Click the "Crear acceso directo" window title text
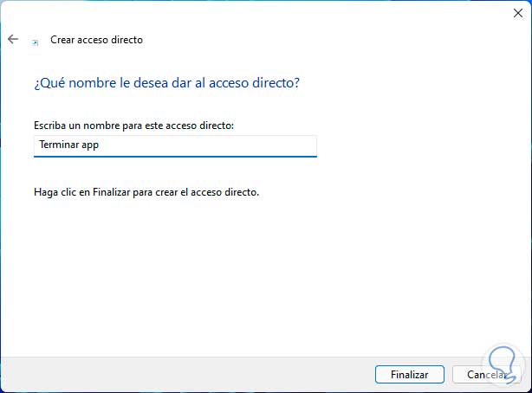This screenshot has height=393, width=532. [x=96, y=40]
